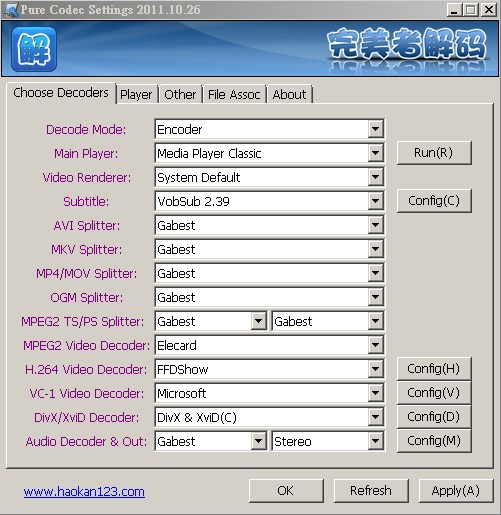Minimize the Pure Codec Settings window
Image resolution: width=501 pixels, height=515 pixels.
coord(454,10)
